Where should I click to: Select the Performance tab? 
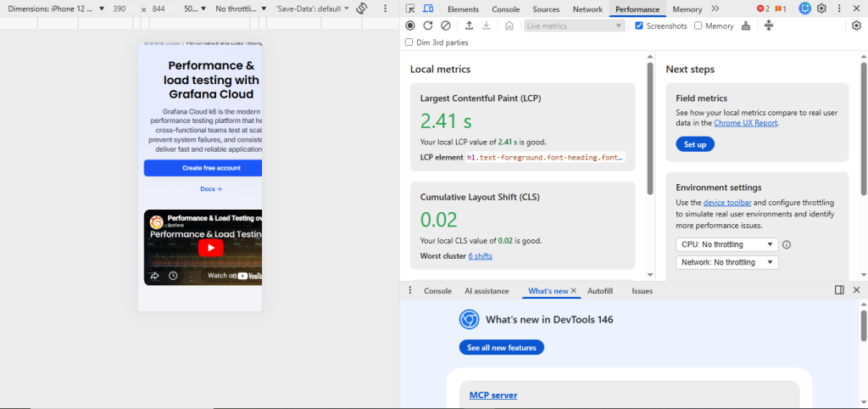tap(637, 9)
